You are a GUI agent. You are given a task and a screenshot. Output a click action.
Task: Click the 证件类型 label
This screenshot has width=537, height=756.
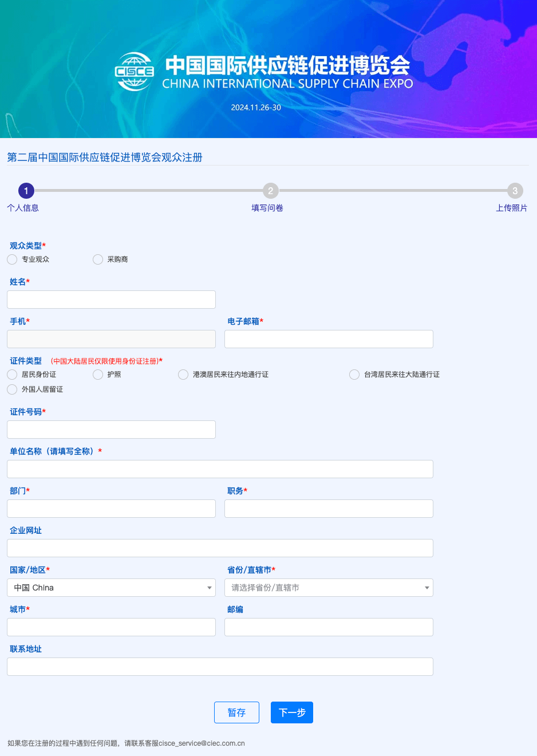[x=26, y=361]
